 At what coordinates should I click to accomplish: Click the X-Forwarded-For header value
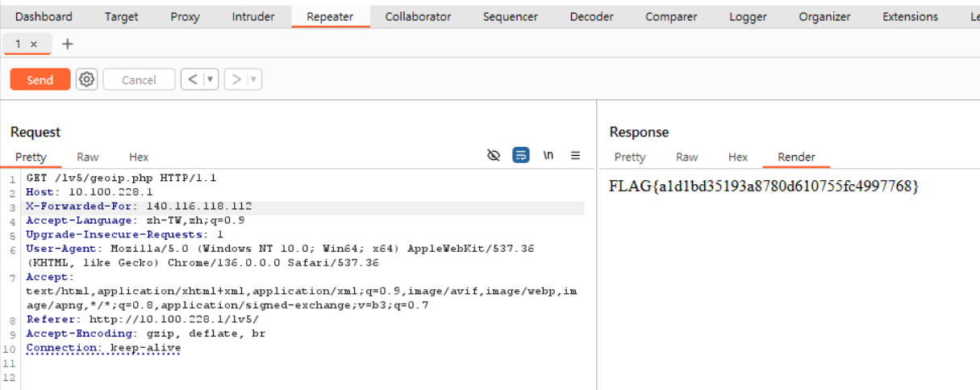click(199, 207)
